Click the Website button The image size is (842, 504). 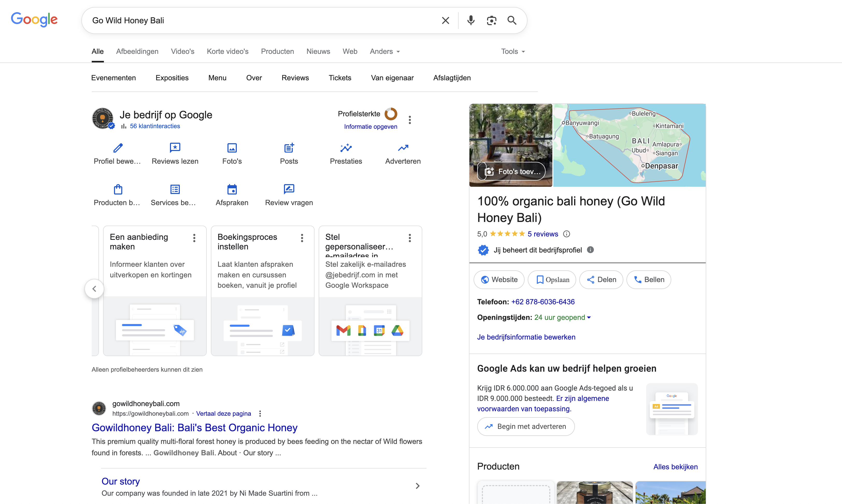tap(499, 279)
